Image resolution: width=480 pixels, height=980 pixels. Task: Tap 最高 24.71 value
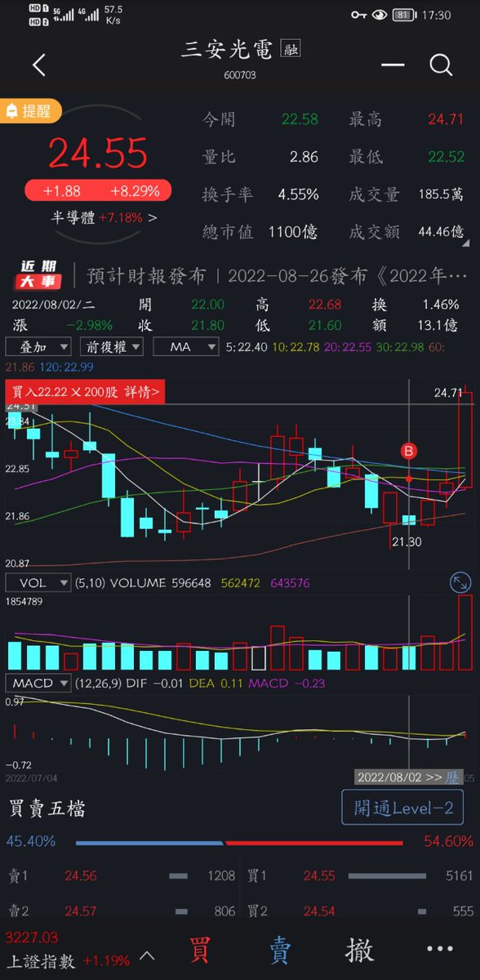pyautogui.click(x=447, y=119)
